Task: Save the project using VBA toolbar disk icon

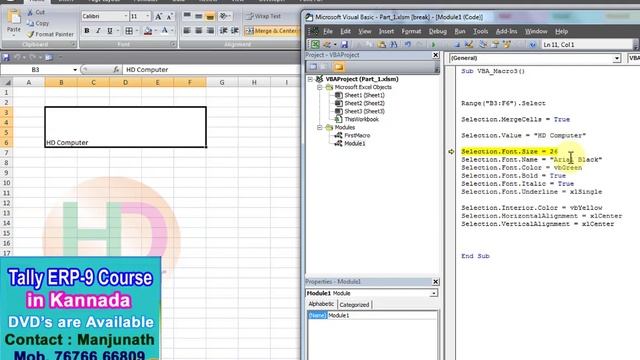Action: [344, 44]
